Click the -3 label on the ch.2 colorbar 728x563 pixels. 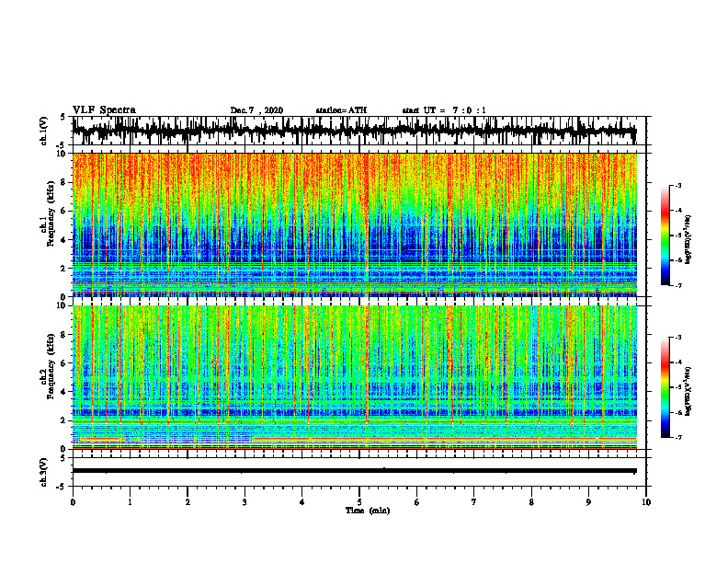(x=677, y=338)
